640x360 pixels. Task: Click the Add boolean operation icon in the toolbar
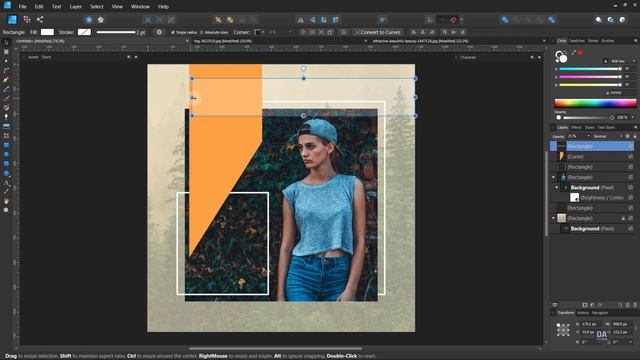(505, 20)
